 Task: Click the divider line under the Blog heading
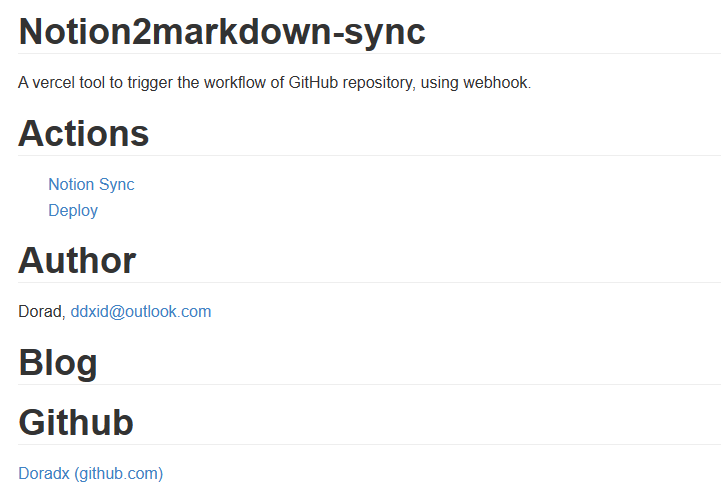369,385
